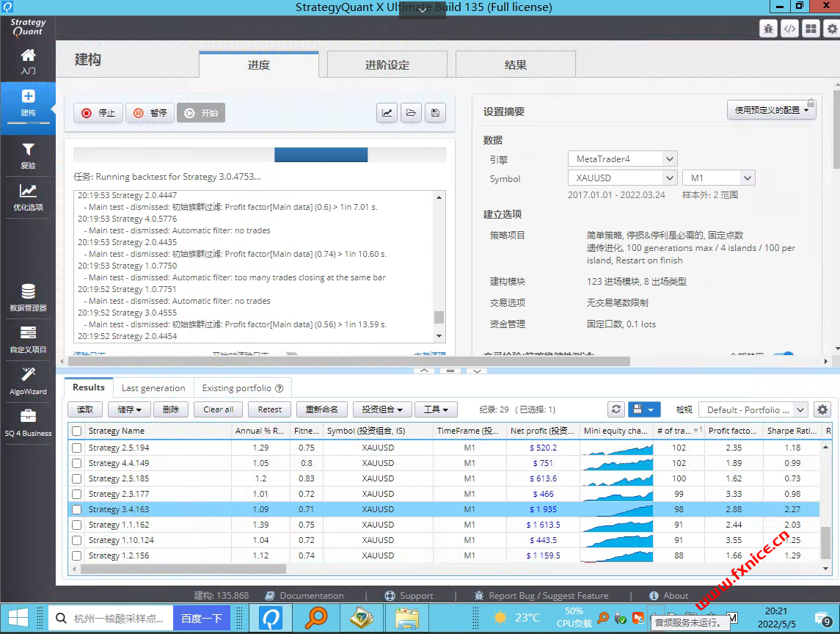The image size is (840, 634).
Task: Click the 重新命名 rename button
Action: tap(321, 409)
